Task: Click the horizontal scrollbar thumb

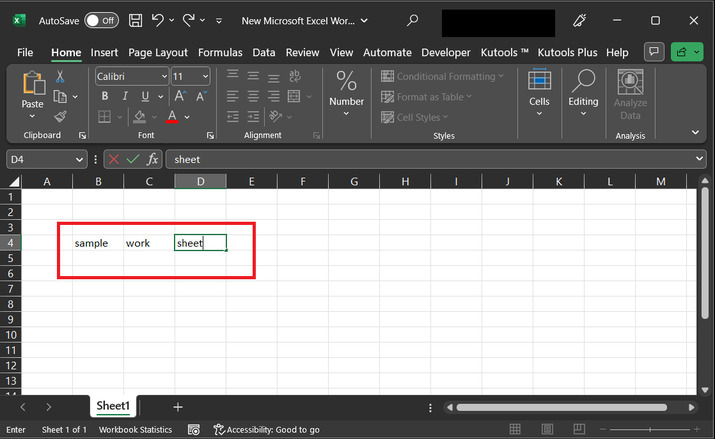Action: [562, 407]
